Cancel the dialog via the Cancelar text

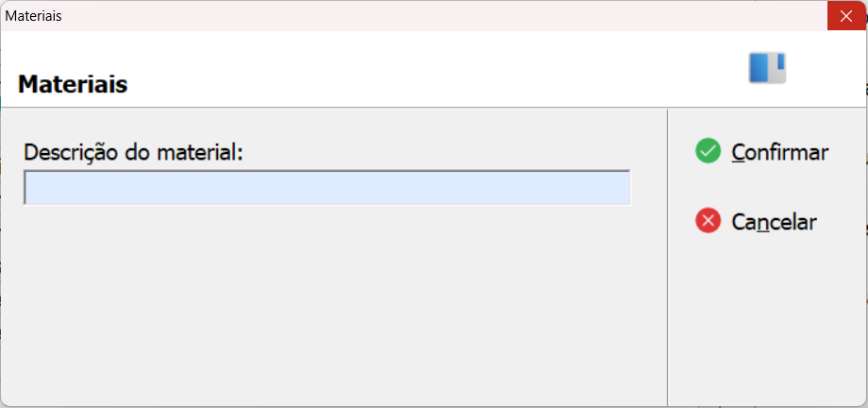(774, 222)
